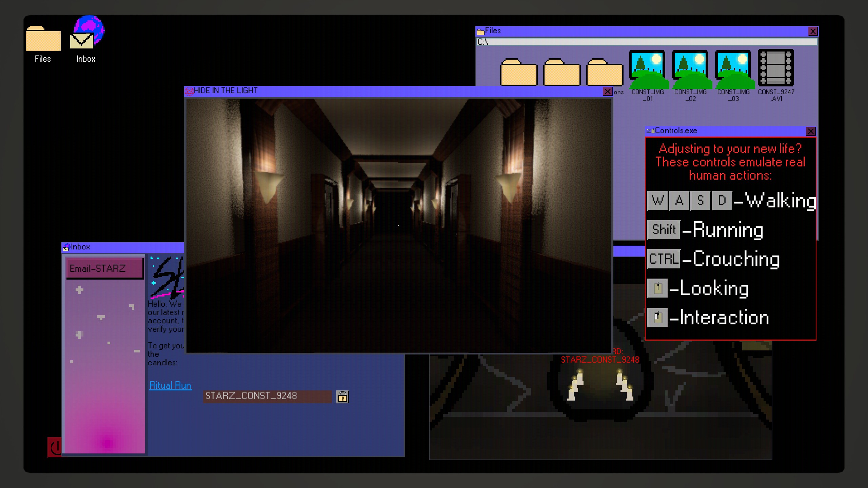The height and width of the screenshot is (488, 868).
Task: Click the STARZ_CONST_9248 password field
Action: tap(267, 396)
